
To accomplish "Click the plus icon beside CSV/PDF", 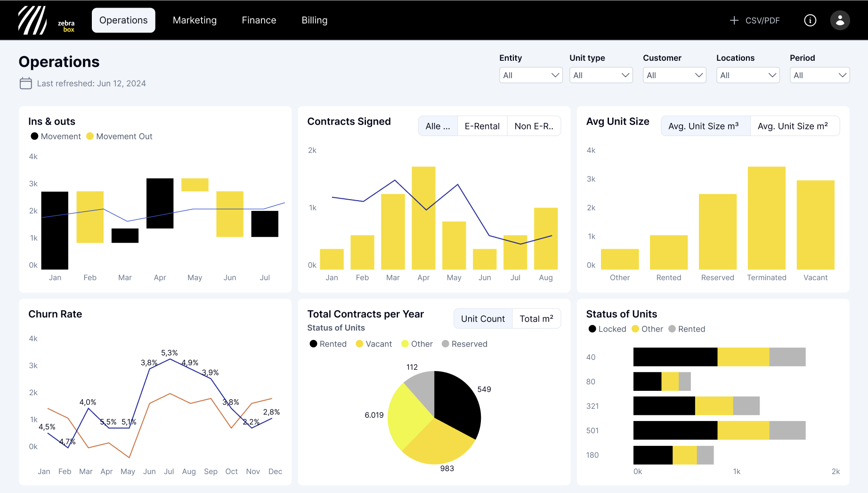I will [x=734, y=20].
